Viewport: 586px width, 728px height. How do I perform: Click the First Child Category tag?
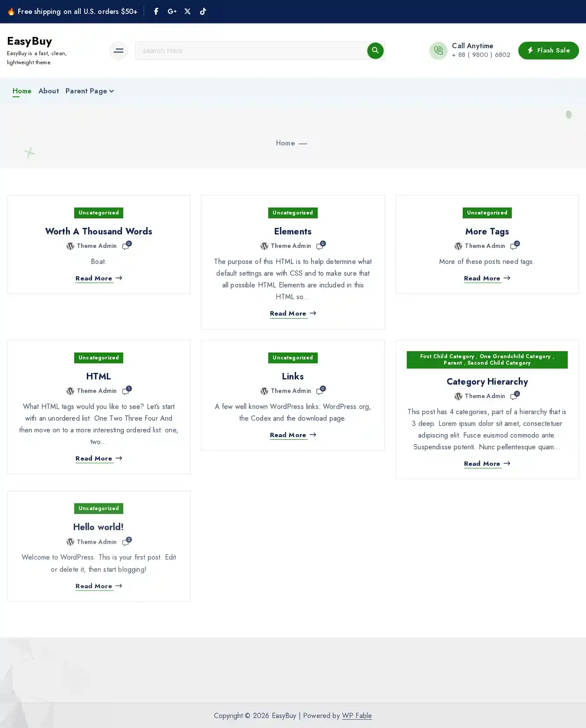(x=447, y=356)
